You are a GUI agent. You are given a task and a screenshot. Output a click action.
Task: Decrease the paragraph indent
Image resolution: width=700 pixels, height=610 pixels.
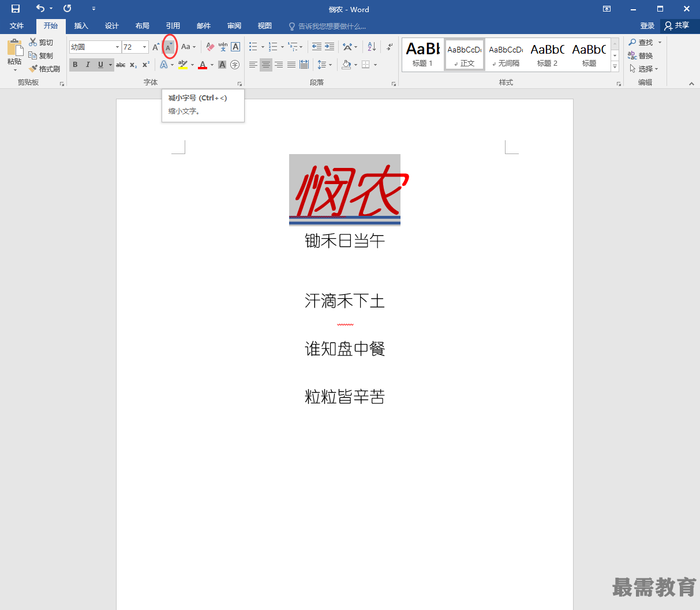316,47
